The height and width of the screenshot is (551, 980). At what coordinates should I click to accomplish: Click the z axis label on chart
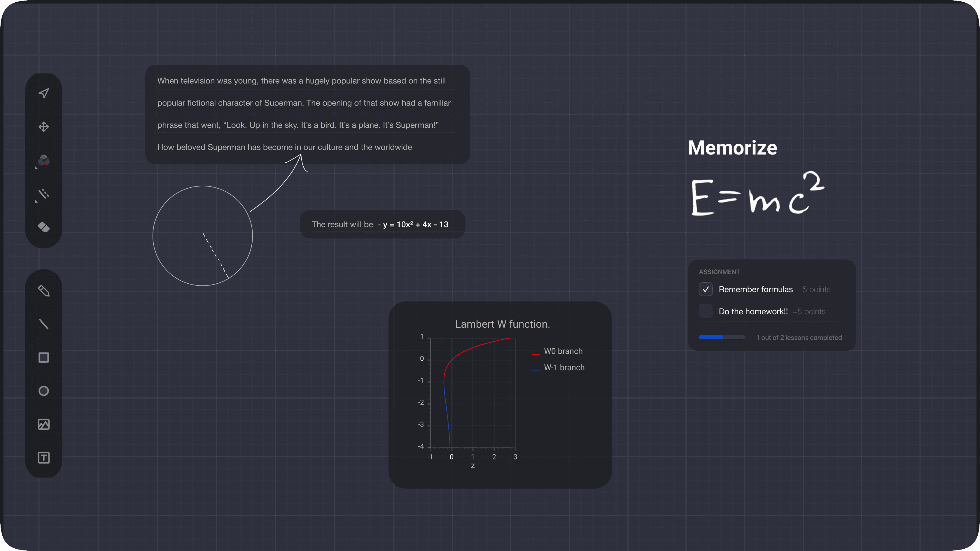point(473,466)
